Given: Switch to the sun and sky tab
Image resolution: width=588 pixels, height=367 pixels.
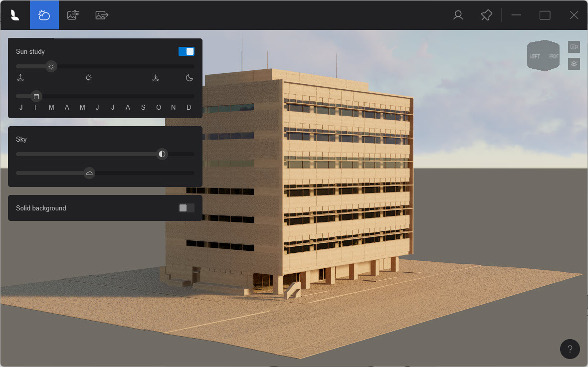Looking at the screenshot, I should (44, 15).
